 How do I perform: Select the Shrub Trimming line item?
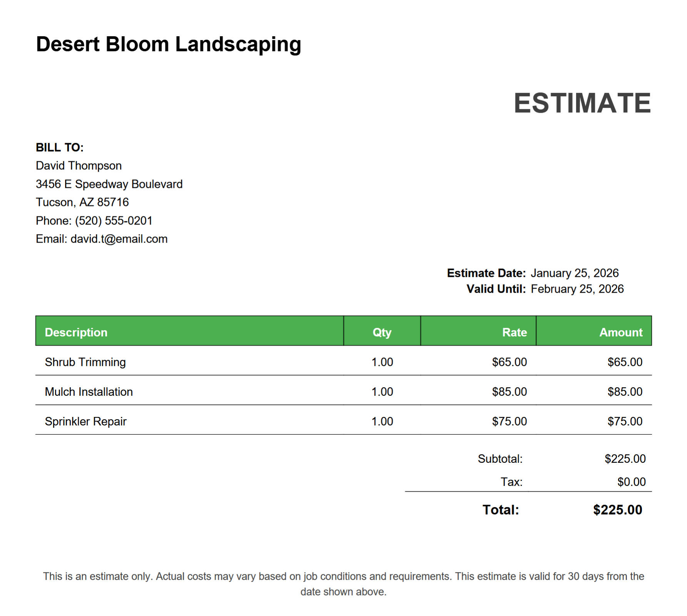85,362
